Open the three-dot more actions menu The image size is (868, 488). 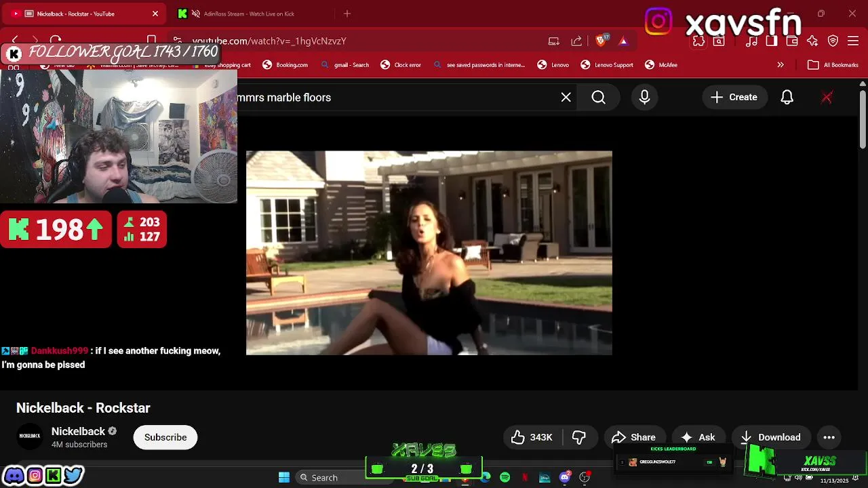tap(829, 437)
